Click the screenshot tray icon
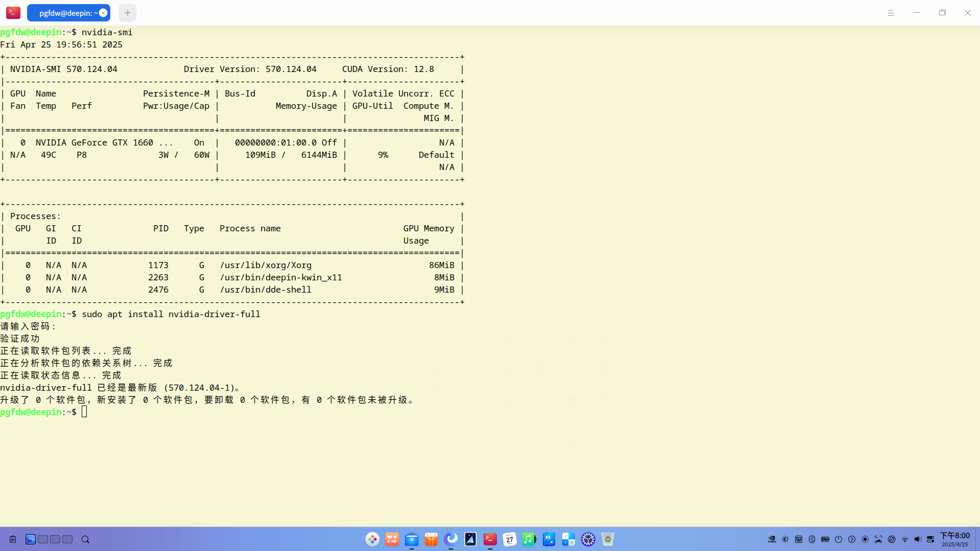The image size is (980, 551). 878,539
